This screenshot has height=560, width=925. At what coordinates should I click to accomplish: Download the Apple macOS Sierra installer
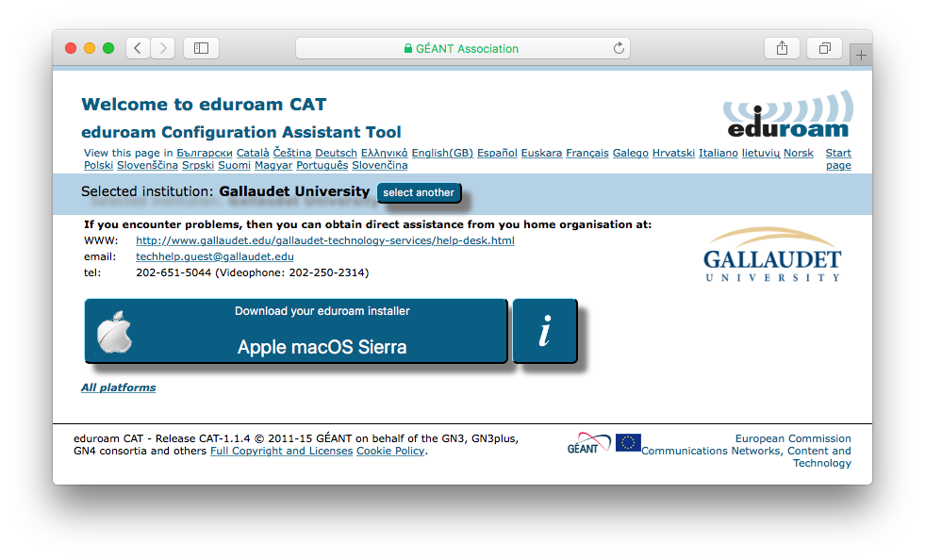(295, 331)
